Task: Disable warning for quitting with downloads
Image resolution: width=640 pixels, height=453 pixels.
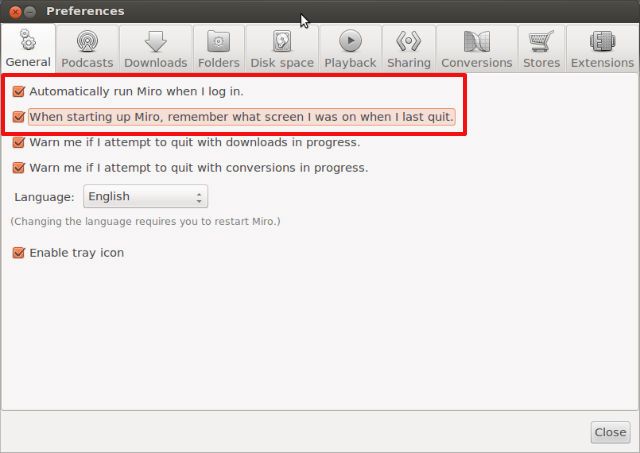Action: (x=19, y=142)
